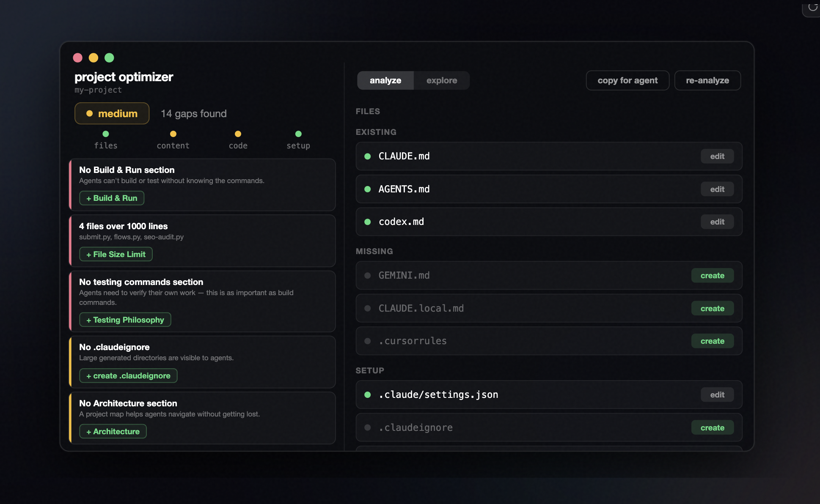
Task: Click the yellow dot above content
Action: [x=173, y=134]
